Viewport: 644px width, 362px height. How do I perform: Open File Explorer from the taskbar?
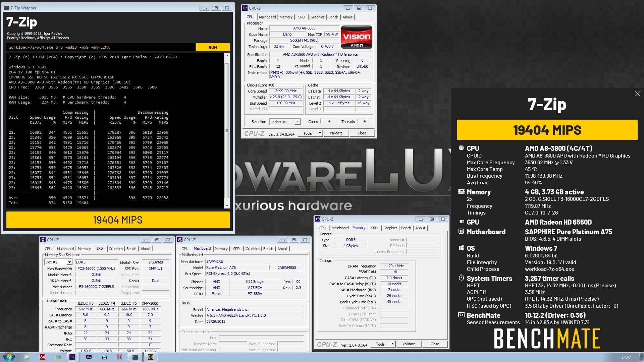point(27,357)
